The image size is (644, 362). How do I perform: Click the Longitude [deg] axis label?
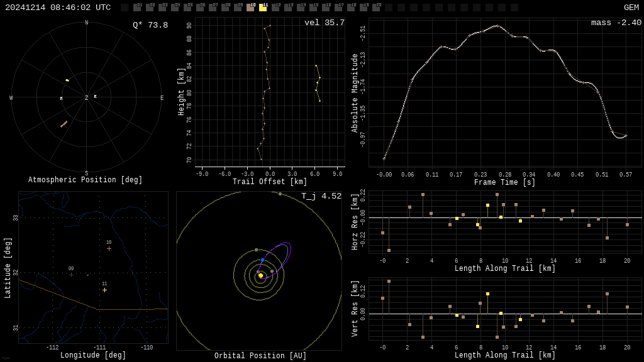tap(93, 355)
